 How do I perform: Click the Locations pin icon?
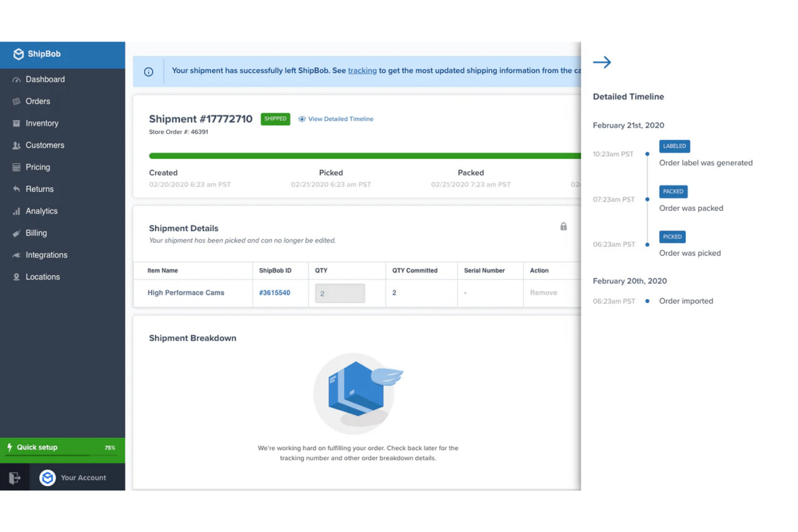pyautogui.click(x=17, y=277)
